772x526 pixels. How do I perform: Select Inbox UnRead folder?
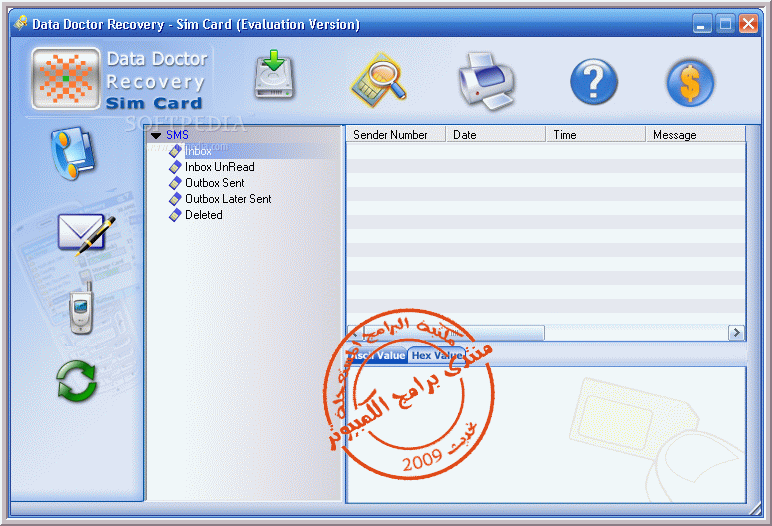pos(220,167)
